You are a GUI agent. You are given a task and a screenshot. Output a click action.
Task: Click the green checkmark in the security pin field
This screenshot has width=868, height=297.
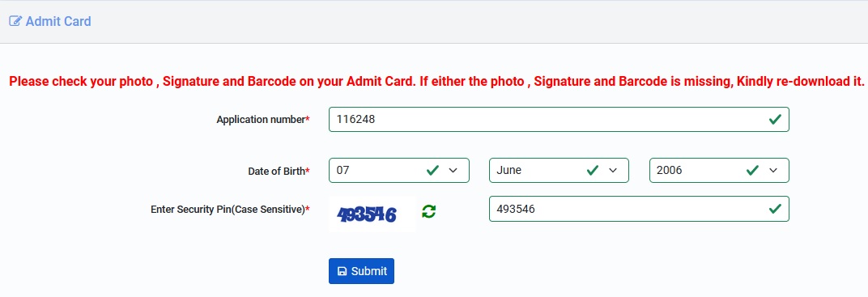point(775,209)
